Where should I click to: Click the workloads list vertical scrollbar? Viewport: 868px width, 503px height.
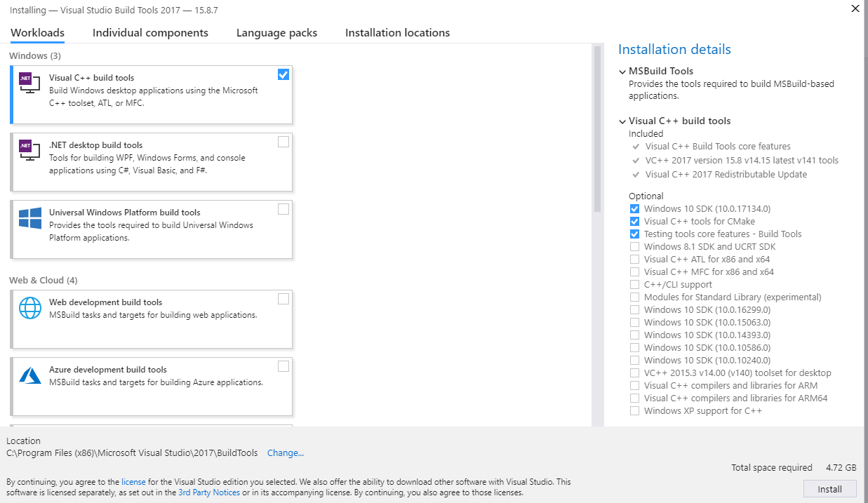[597, 128]
